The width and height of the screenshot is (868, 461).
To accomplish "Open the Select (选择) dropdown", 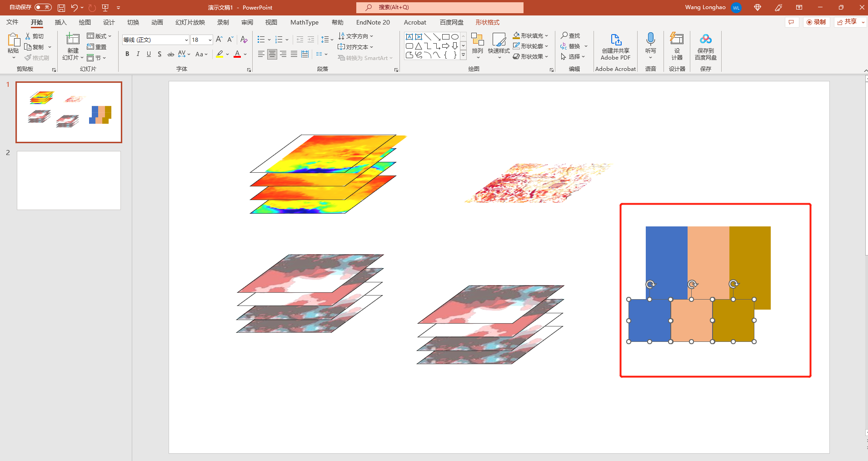I will pyautogui.click(x=573, y=56).
